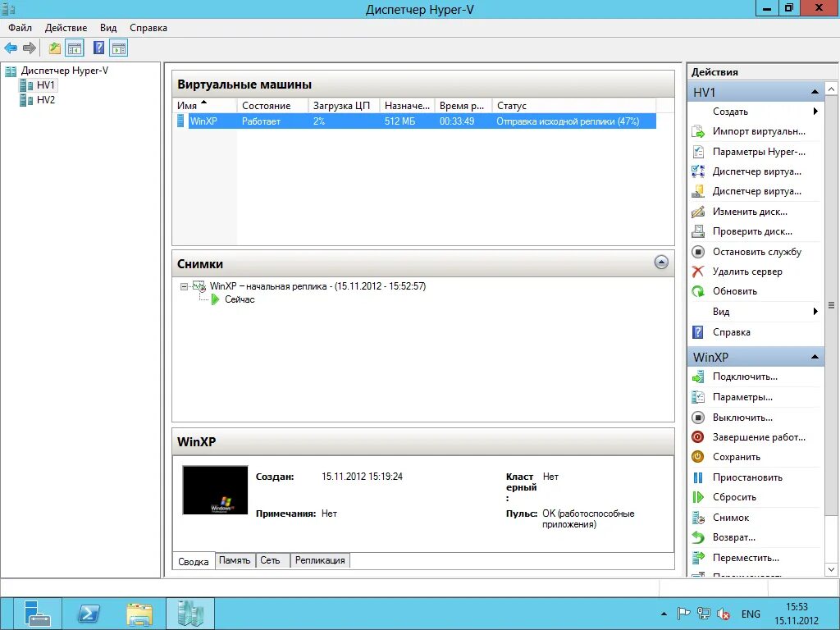Open the Действие menu

click(x=66, y=28)
